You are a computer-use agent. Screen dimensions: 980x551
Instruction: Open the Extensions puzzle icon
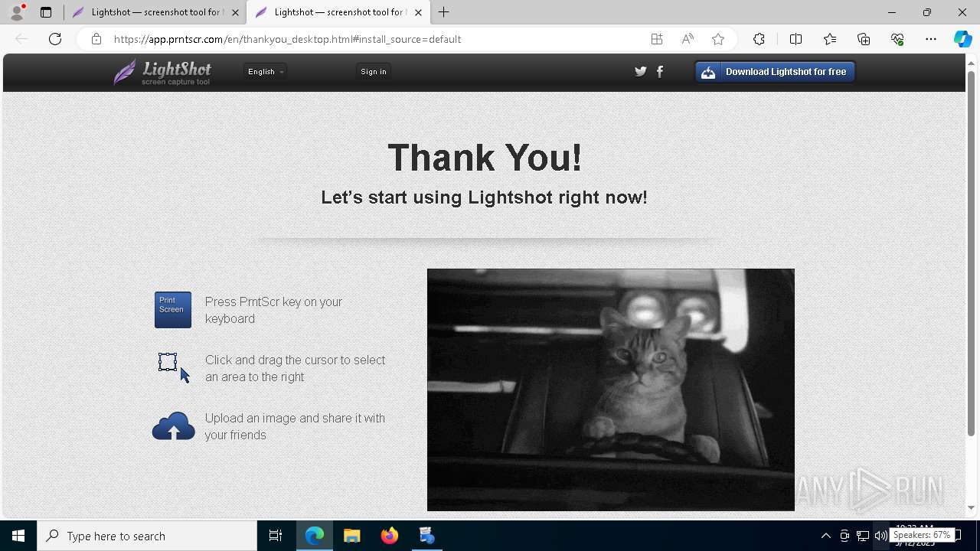click(759, 39)
